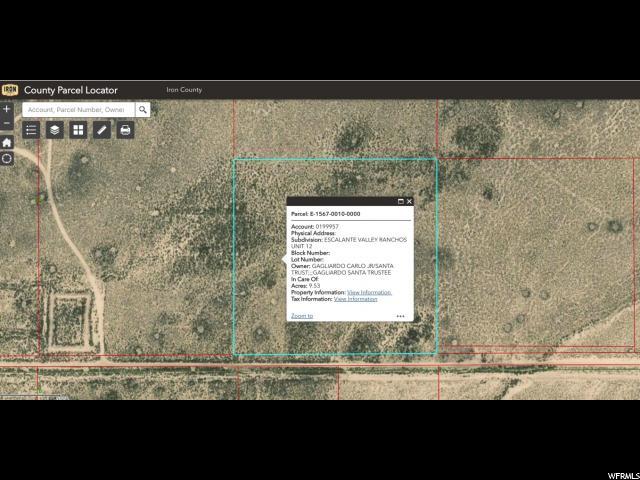Click Iron County subtitle text
The height and width of the screenshot is (480, 640).
tap(184, 90)
